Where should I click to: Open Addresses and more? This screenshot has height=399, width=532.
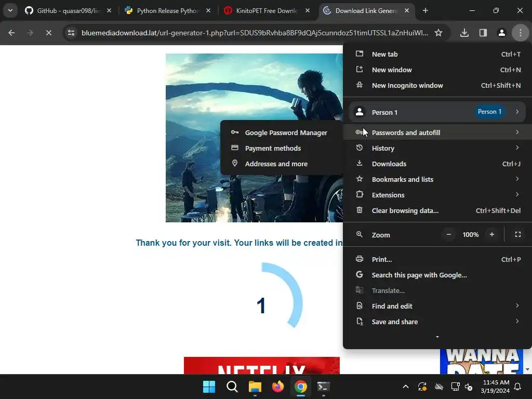coord(281,164)
